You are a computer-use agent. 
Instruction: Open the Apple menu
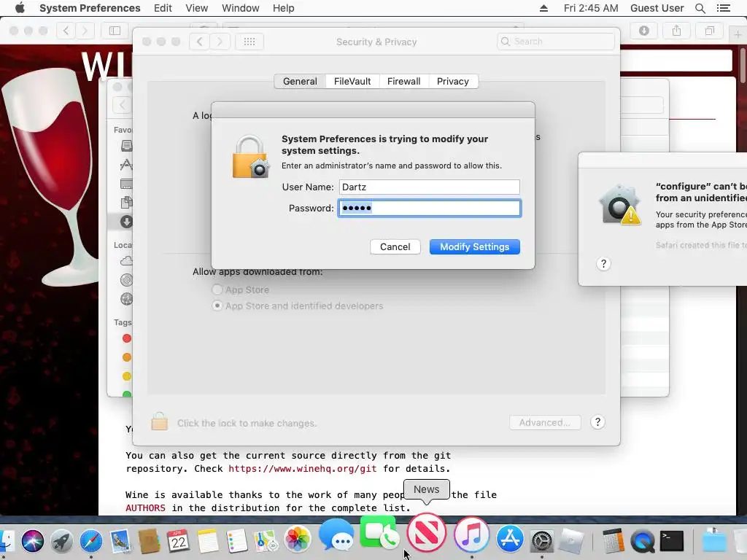(x=20, y=8)
